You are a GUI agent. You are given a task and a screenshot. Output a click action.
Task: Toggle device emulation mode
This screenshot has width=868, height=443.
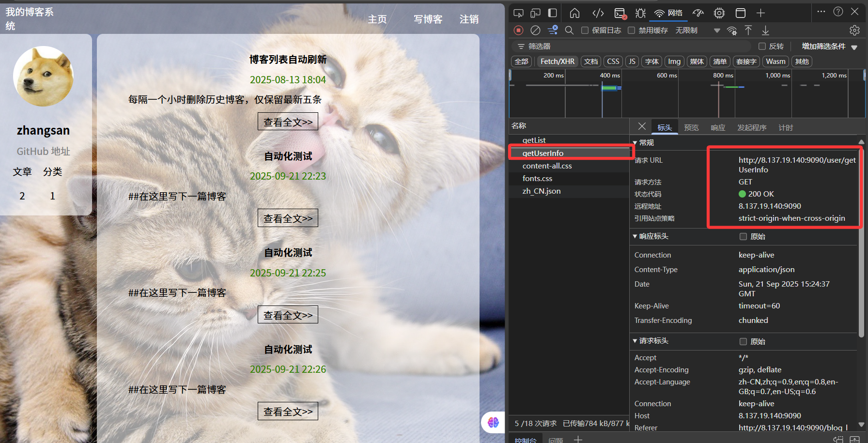[x=535, y=13]
